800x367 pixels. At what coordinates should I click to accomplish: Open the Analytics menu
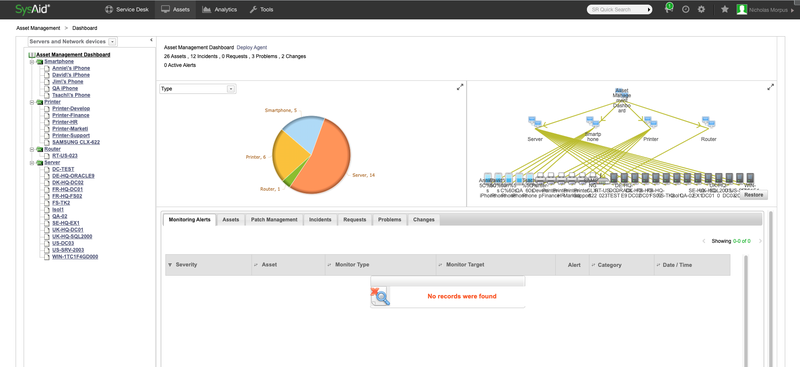point(220,9)
